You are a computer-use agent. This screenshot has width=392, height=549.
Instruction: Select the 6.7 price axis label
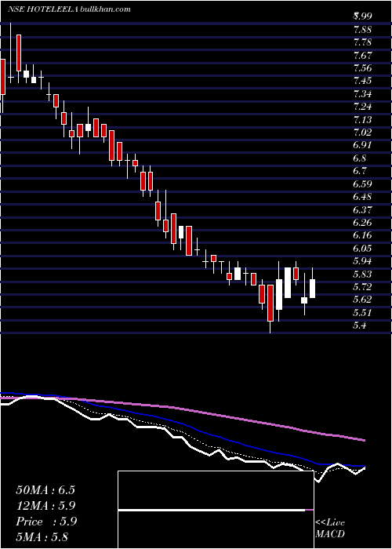point(359,171)
